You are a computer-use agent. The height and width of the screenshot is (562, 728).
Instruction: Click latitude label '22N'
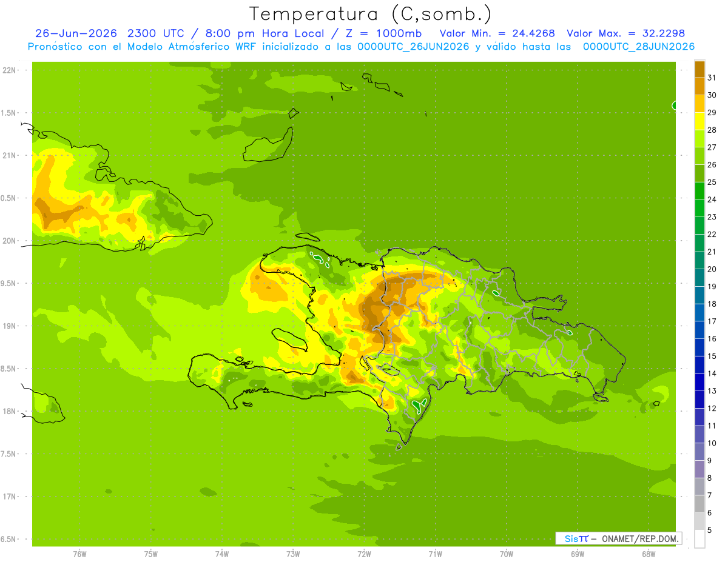[x=8, y=70]
